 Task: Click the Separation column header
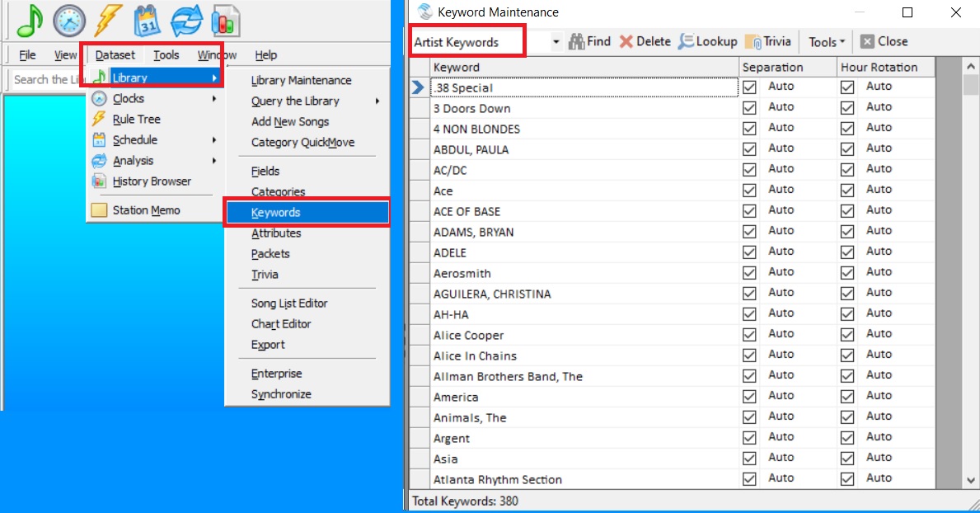tap(787, 67)
